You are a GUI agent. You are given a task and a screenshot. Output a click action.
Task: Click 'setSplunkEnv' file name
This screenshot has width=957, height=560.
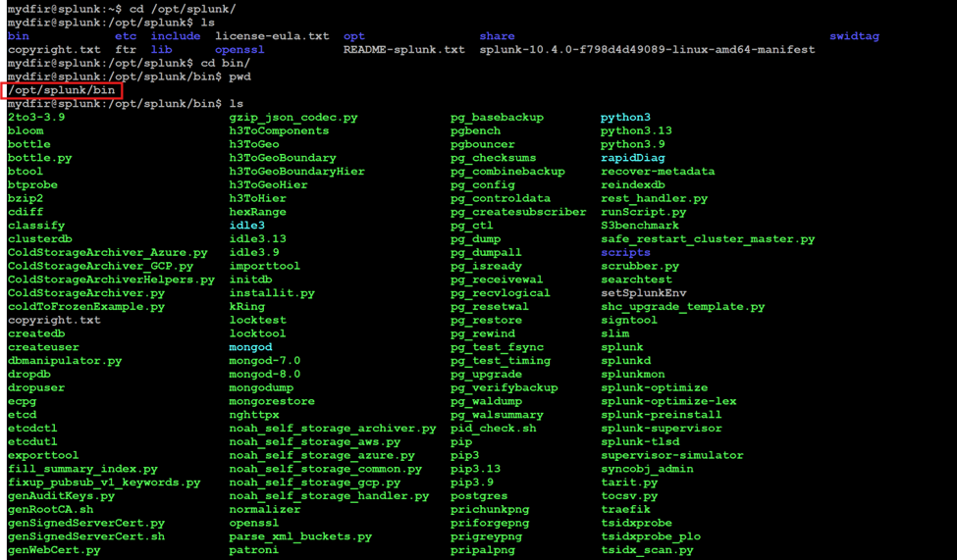pos(644,293)
